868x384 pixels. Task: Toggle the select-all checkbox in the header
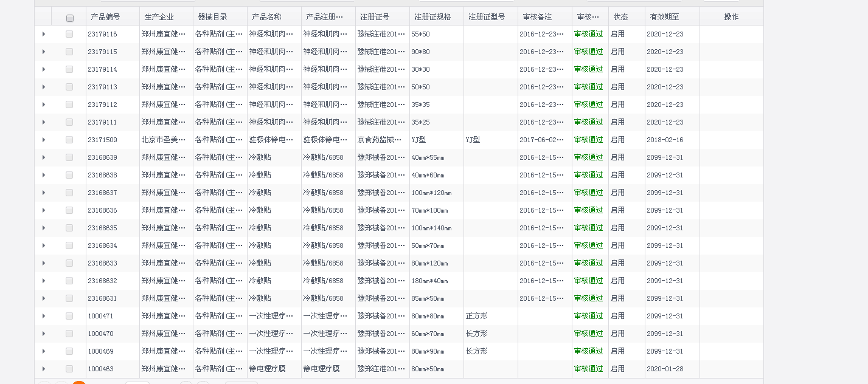coord(69,18)
